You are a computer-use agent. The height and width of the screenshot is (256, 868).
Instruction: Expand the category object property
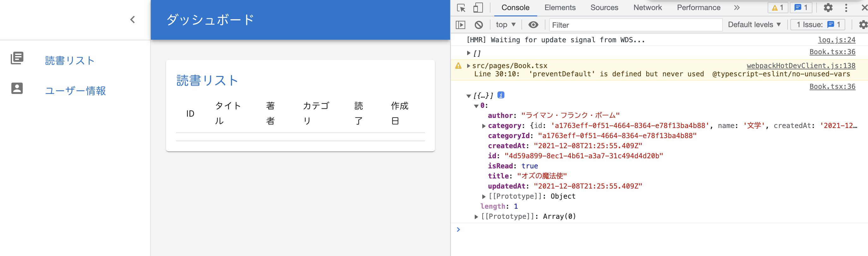click(x=484, y=126)
